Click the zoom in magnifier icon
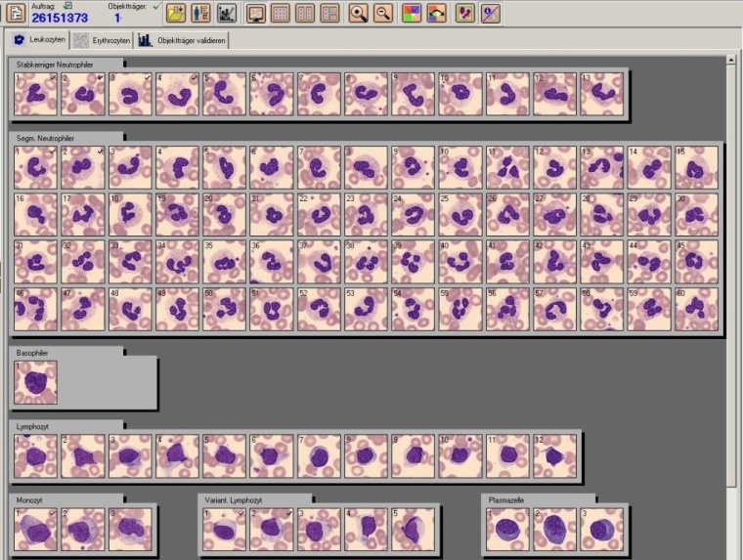This screenshot has height=560, width=743. (359, 14)
